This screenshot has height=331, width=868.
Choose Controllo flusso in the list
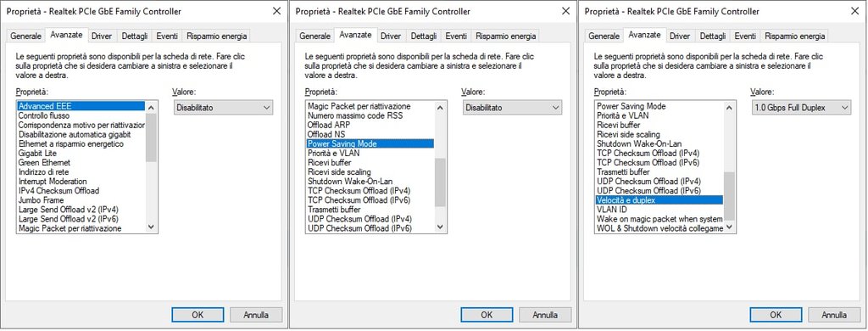pyautogui.click(x=44, y=116)
